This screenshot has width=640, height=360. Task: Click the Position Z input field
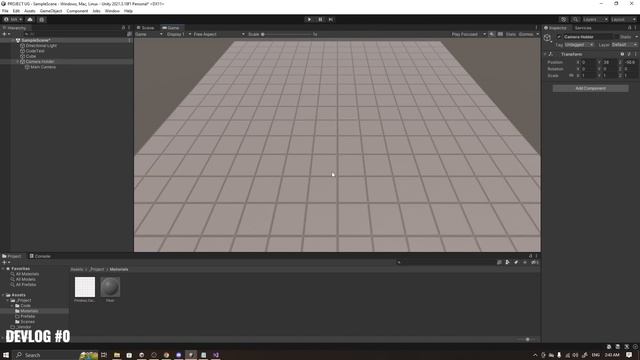tap(630, 62)
